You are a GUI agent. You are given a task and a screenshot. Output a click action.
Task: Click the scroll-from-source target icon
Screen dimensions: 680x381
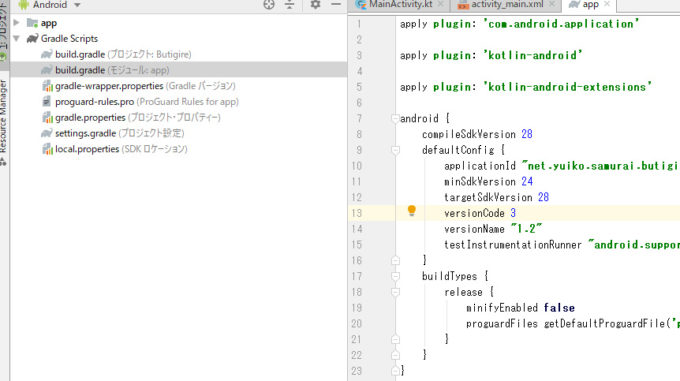point(269,4)
